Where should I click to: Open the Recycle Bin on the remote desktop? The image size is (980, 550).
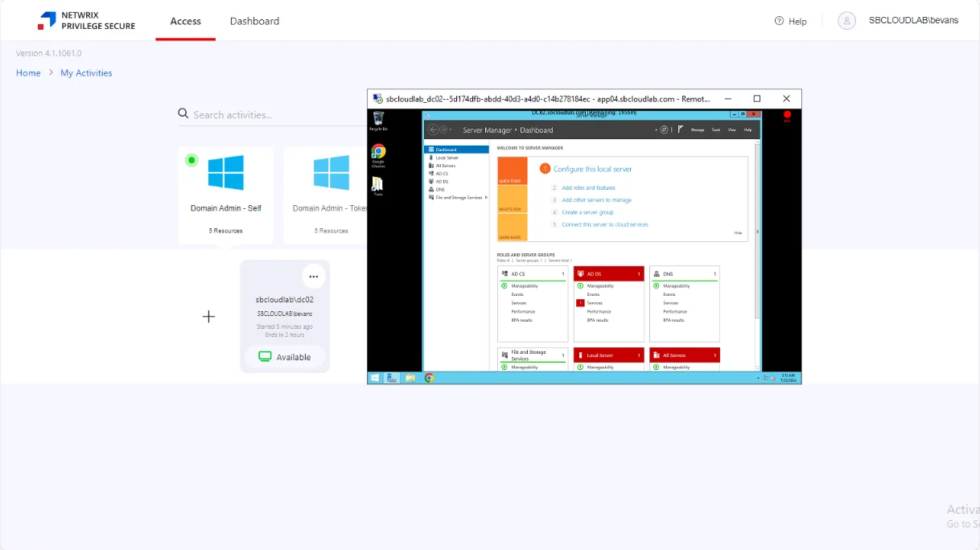coord(378,121)
